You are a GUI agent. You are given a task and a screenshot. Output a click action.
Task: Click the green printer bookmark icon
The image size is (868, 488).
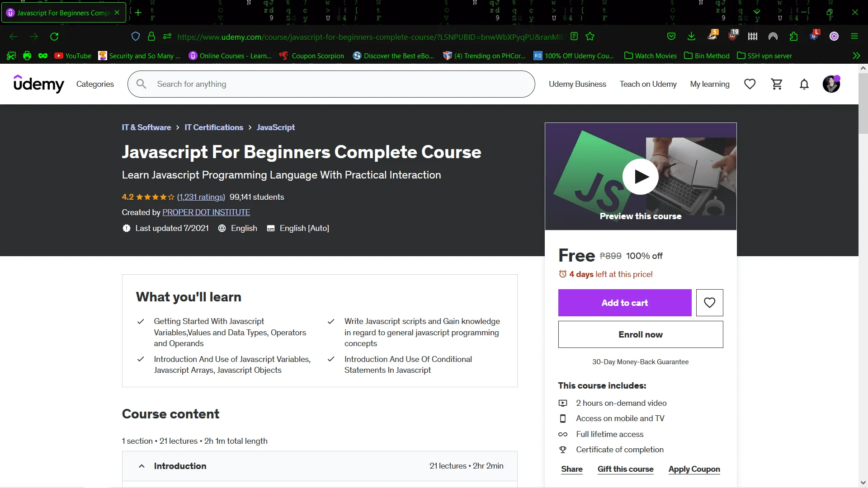[x=27, y=56]
